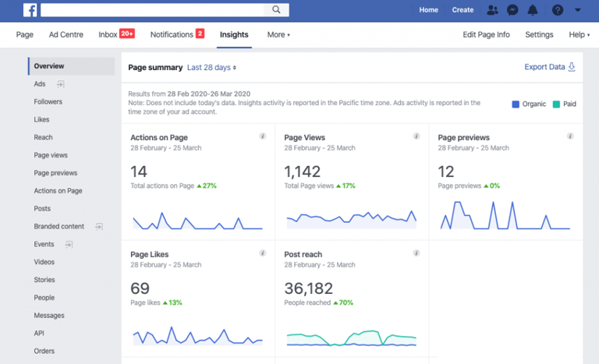Select Overview in the sidebar
Image resolution: width=599 pixels, height=364 pixels.
pyautogui.click(x=72, y=66)
